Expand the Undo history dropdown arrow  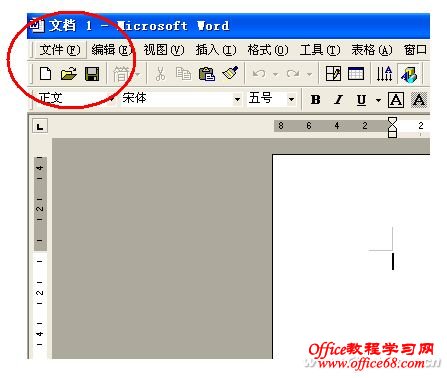pos(275,74)
